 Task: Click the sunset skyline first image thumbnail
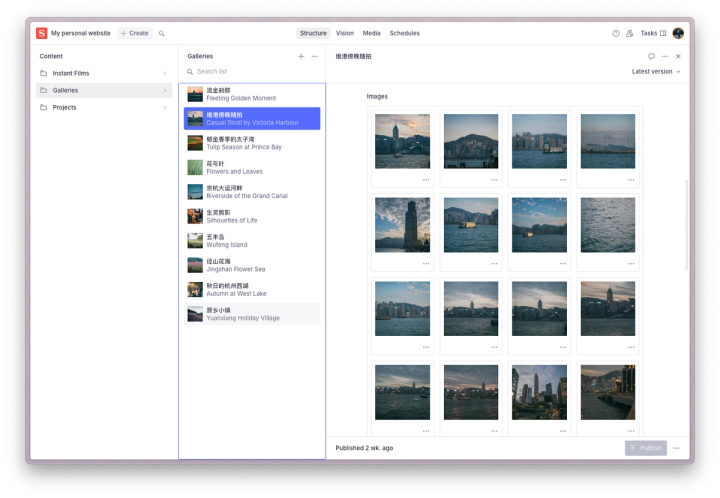[402, 141]
